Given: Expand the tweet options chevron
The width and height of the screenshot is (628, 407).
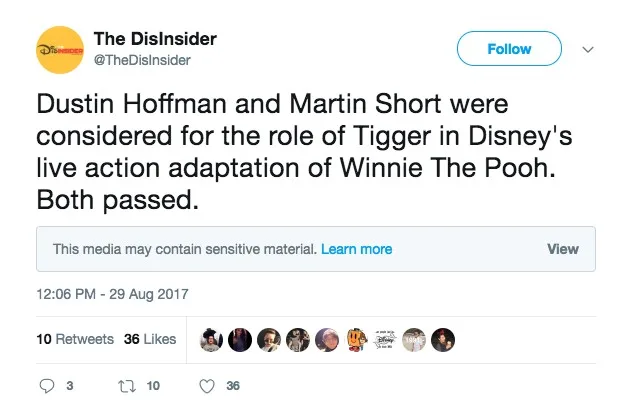Looking at the screenshot, I should click(x=588, y=49).
